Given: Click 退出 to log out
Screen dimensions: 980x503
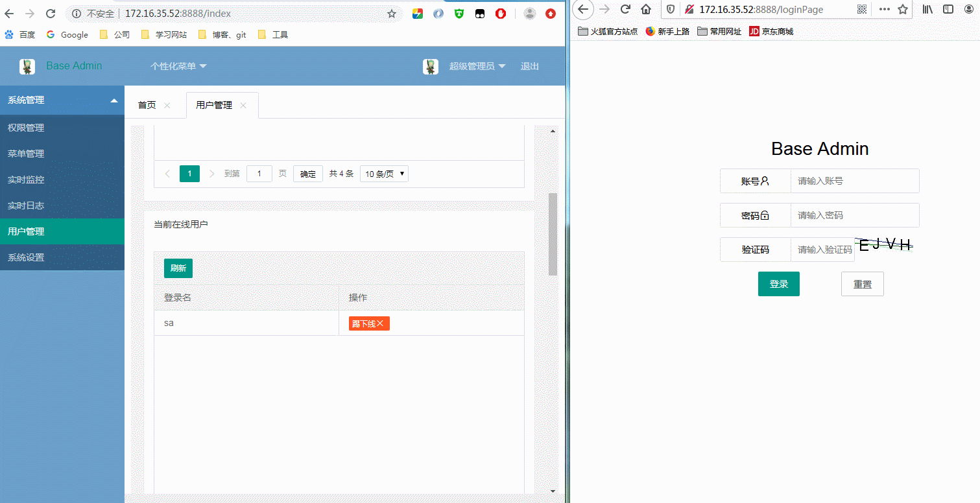Looking at the screenshot, I should [530, 66].
